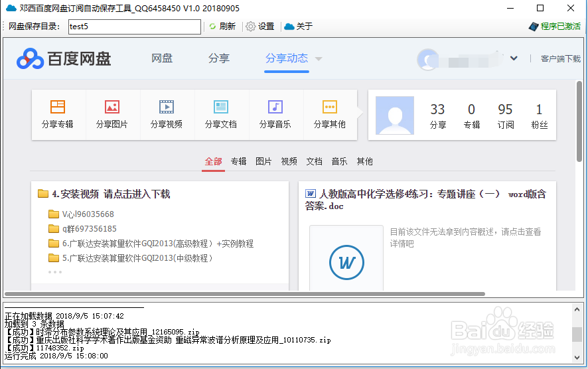Click the refresh icon labeled 刷新
This screenshot has height=369, width=588.
[x=212, y=27]
